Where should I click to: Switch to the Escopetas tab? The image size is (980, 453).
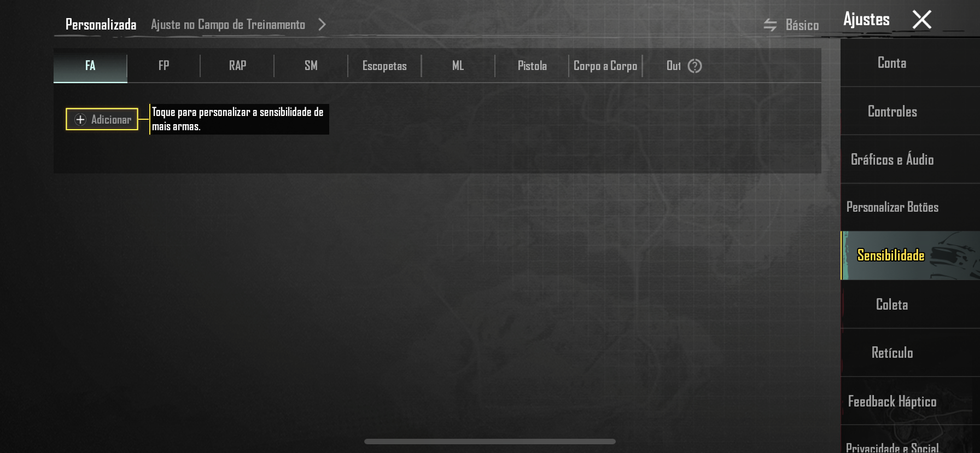(x=384, y=66)
